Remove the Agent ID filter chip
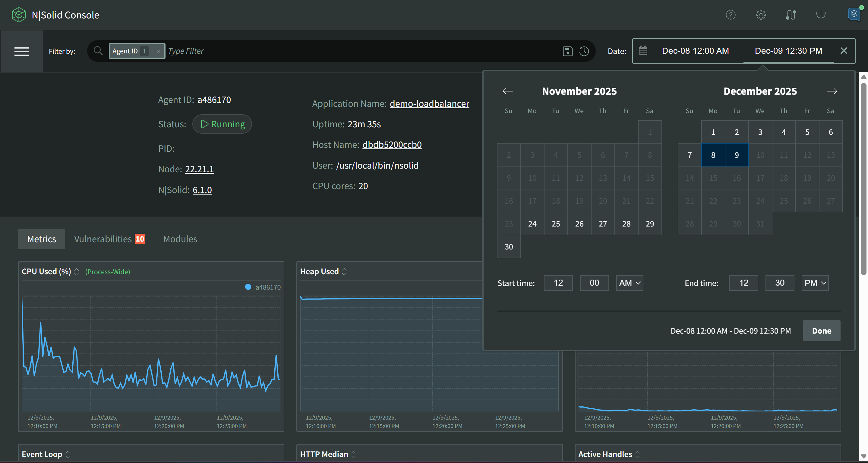 click(x=158, y=51)
